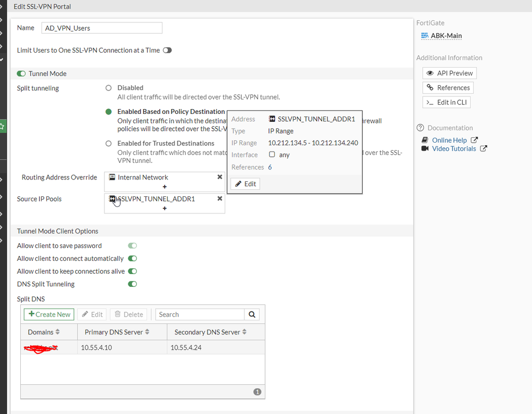The image size is (532, 414).
Task: Click Edit in the address tooltip popup
Action: 245,184
